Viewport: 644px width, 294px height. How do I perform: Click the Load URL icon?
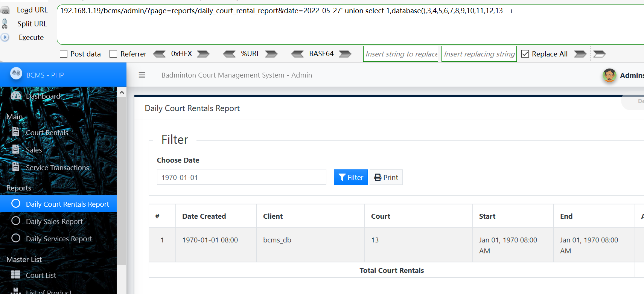point(5,11)
